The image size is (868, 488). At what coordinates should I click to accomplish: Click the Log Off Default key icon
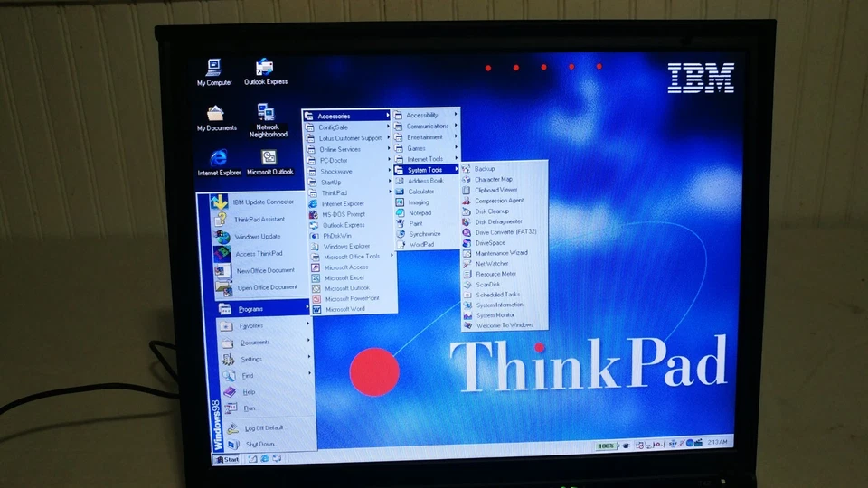pos(232,427)
